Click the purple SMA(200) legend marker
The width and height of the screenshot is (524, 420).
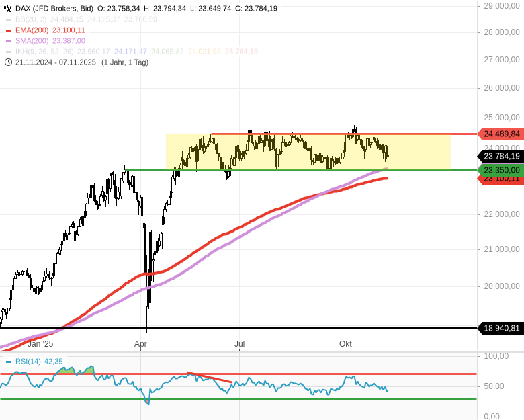(8, 41)
